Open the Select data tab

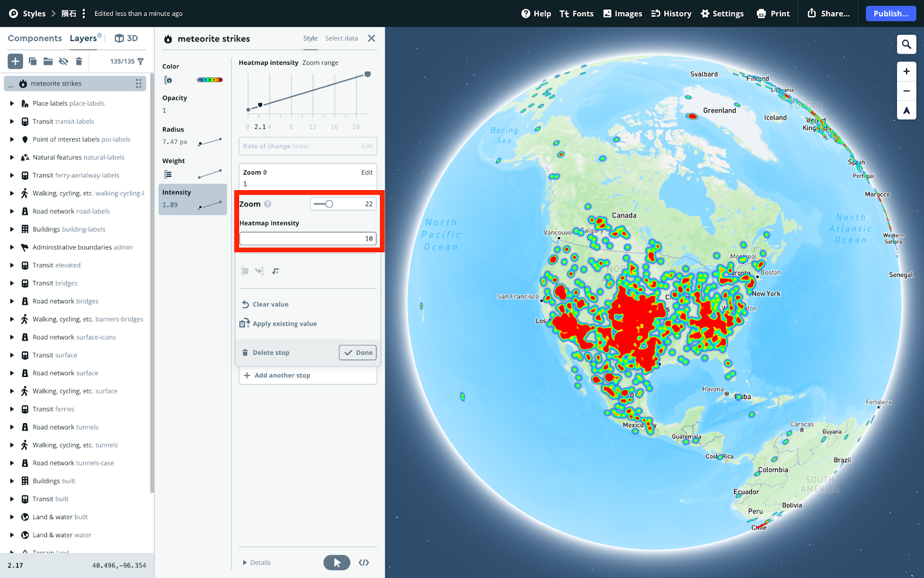point(341,38)
